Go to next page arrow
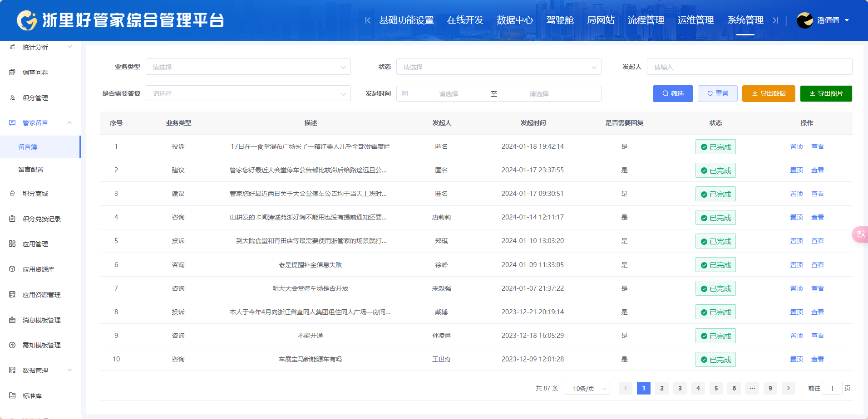 click(789, 388)
